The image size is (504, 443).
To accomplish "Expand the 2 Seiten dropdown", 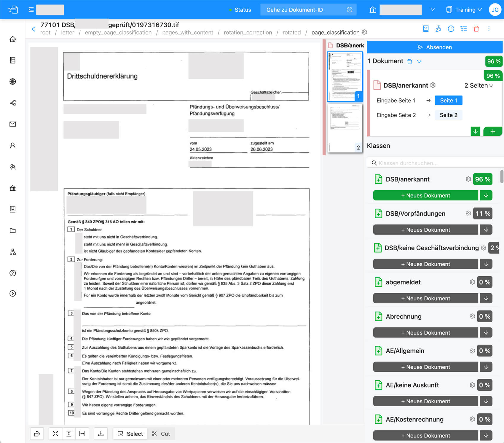I will [479, 85].
